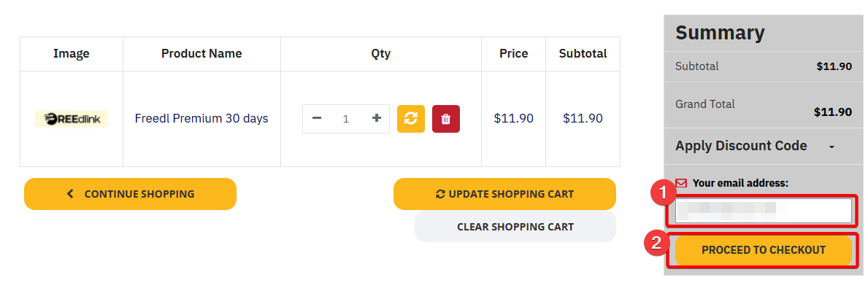Open the Freedlink product logo image
The height and width of the screenshot is (299, 868).
(72, 119)
